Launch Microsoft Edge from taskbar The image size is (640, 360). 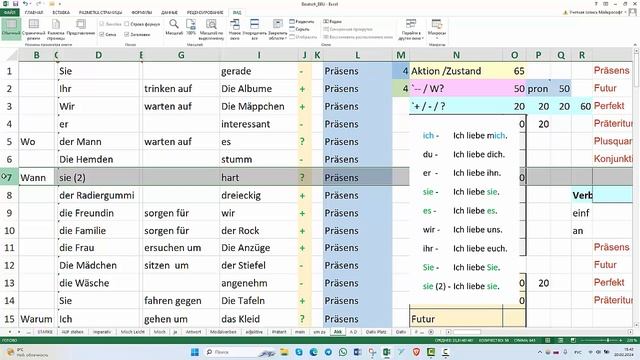coord(313,352)
